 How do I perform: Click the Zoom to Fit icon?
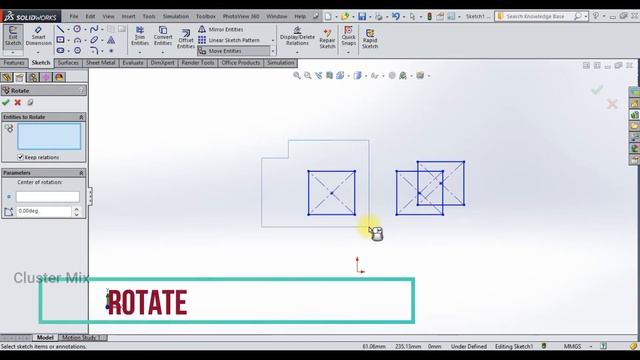coord(297,76)
